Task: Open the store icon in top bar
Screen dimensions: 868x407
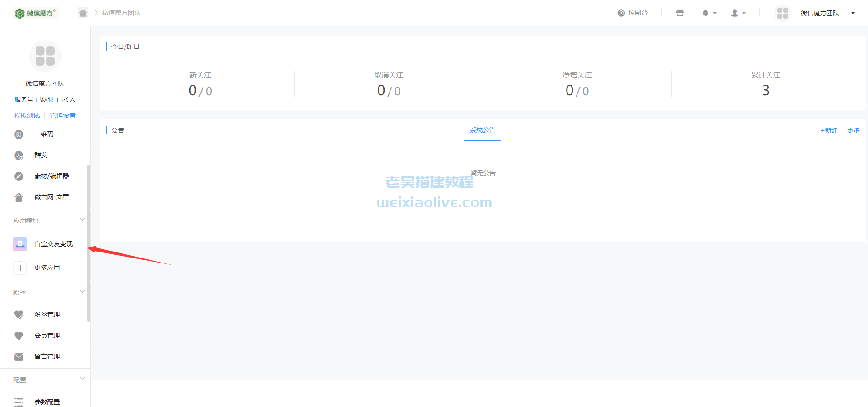Action: (680, 13)
